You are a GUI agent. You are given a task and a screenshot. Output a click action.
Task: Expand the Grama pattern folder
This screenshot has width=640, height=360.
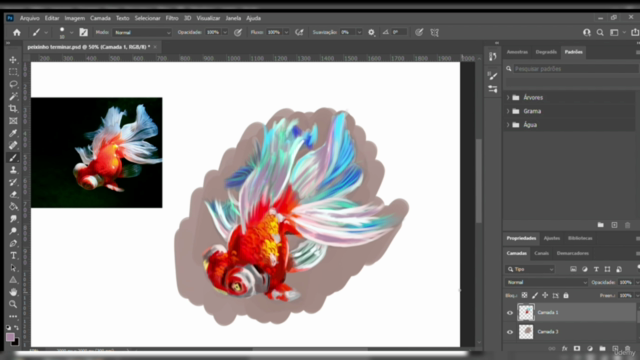point(508,111)
